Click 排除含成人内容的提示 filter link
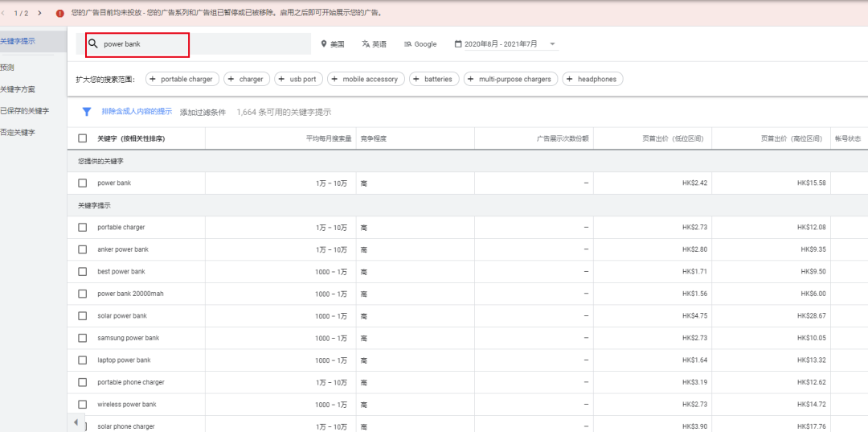The width and height of the screenshot is (868, 432). (137, 111)
